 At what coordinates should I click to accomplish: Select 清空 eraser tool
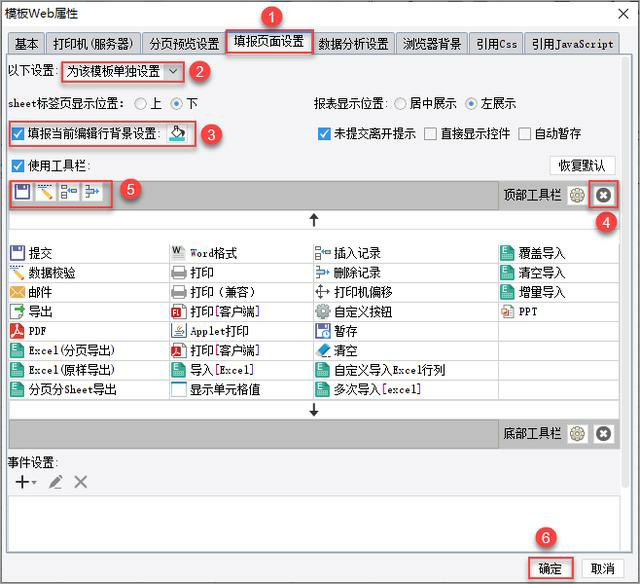click(x=336, y=351)
